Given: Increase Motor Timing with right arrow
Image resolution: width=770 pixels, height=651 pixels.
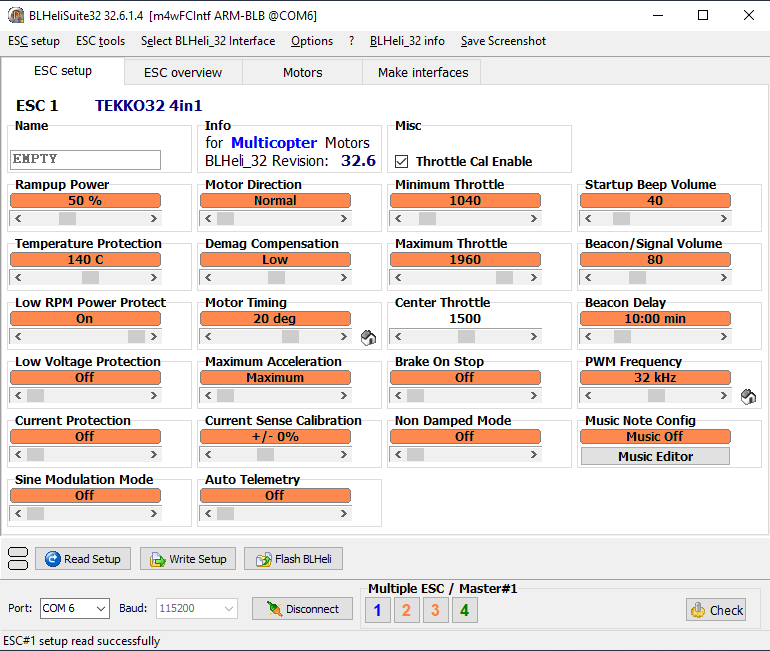Looking at the screenshot, I should [x=344, y=336].
